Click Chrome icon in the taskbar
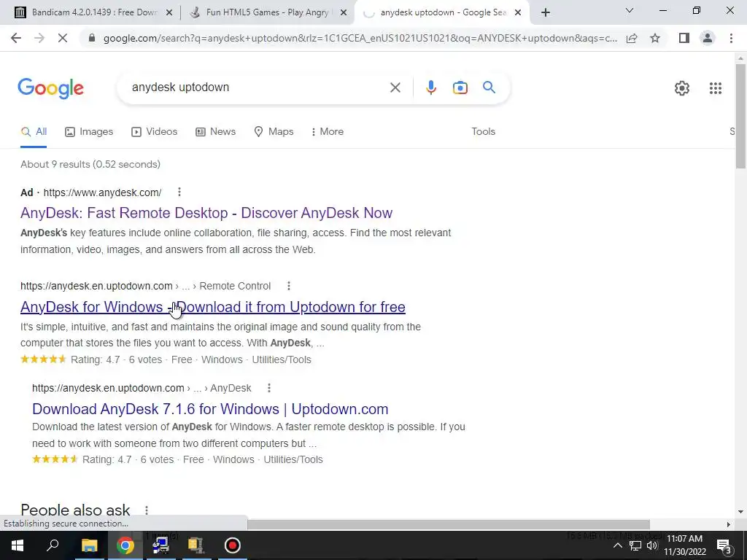The image size is (747, 560). [125, 545]
